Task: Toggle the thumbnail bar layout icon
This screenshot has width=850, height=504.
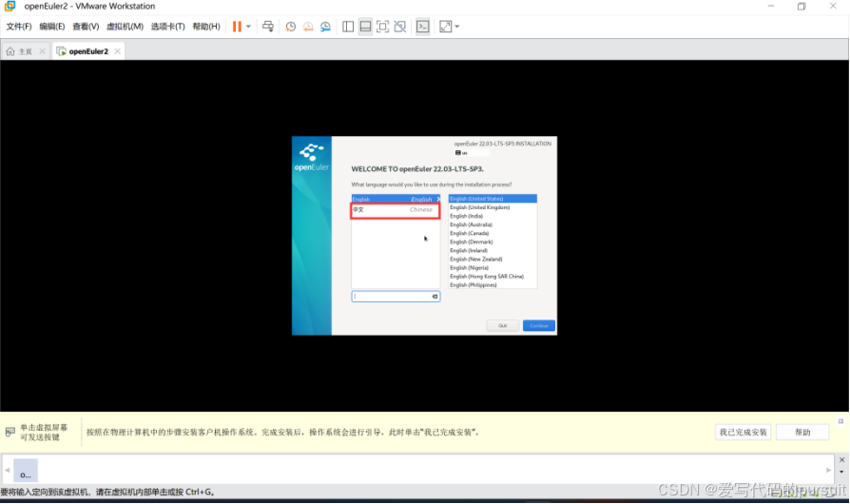Action: 365,27
